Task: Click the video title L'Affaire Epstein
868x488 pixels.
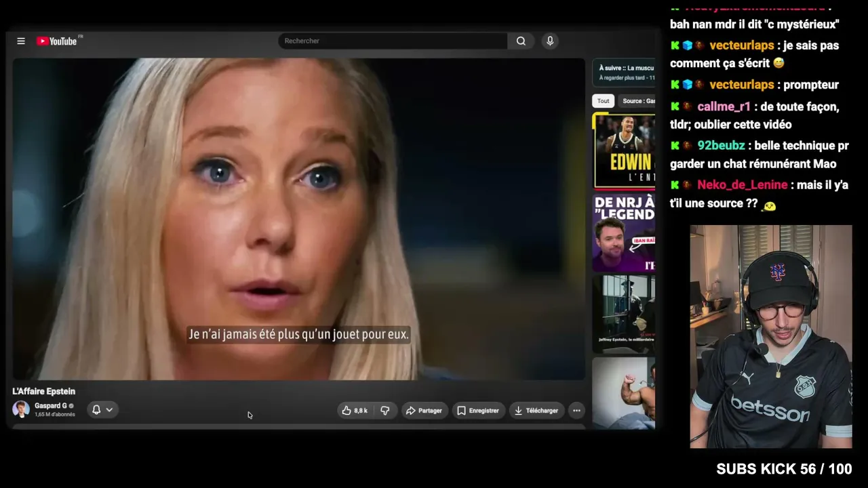Action: click(x=43, y=391)
